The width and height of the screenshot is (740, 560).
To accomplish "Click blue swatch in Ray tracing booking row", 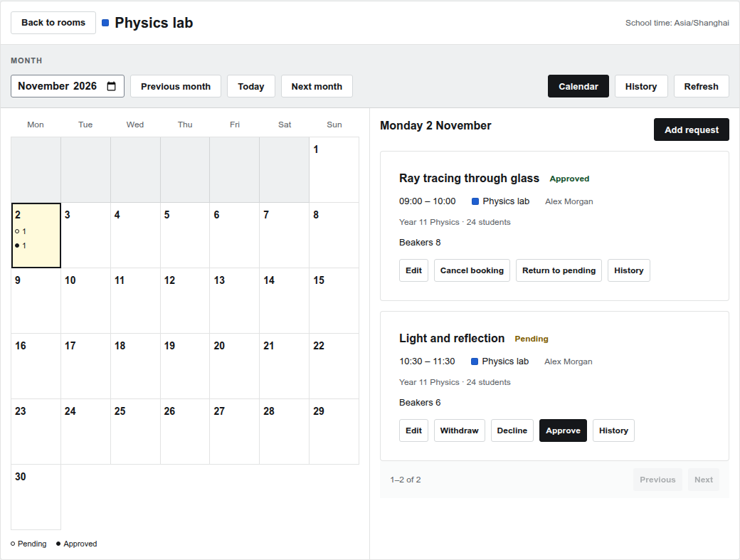I will [x=475, y=201].
